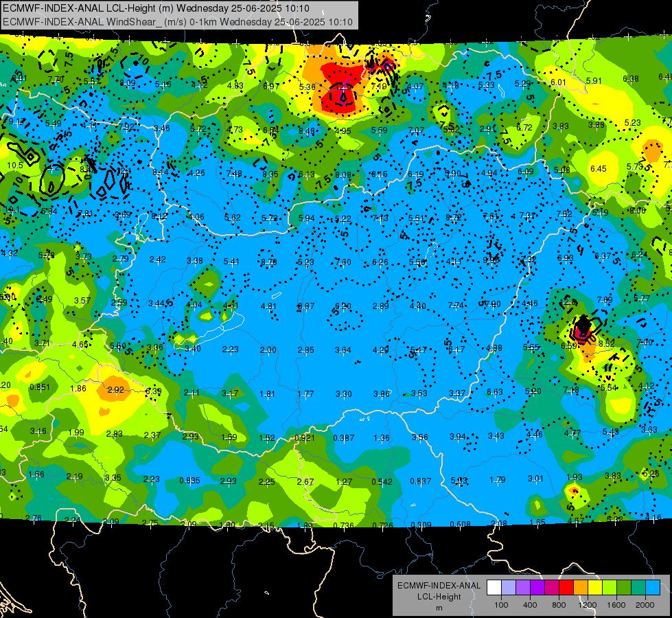The image size is (672, 618).
Task: Pick the red legend color swatch
Action: coord(566,588)
